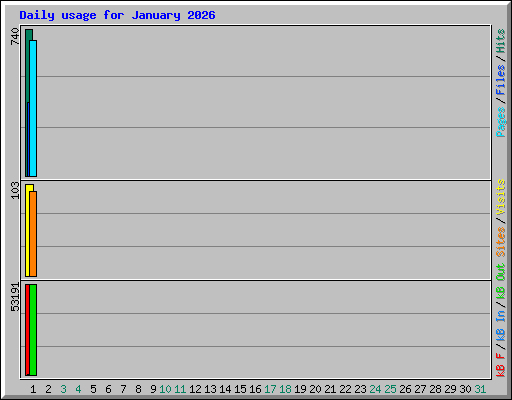Click the yellow Visits bar for day 1

[28, 230]
